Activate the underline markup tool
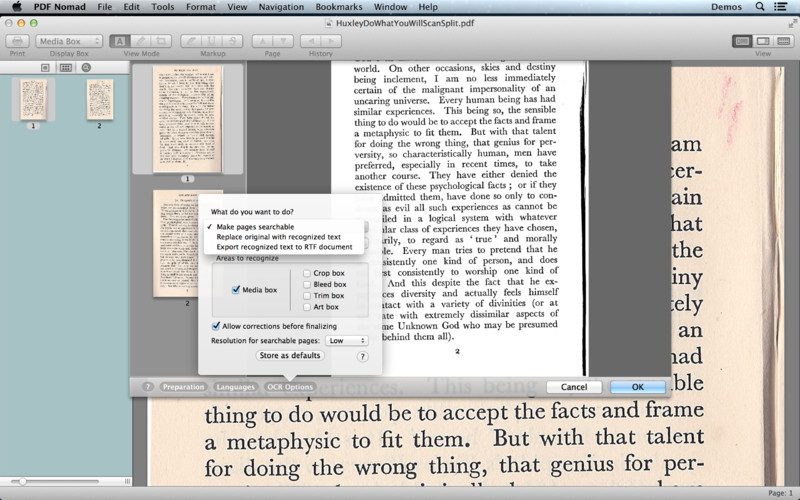The height and width of the screenshot is (500, 800). 212,41
